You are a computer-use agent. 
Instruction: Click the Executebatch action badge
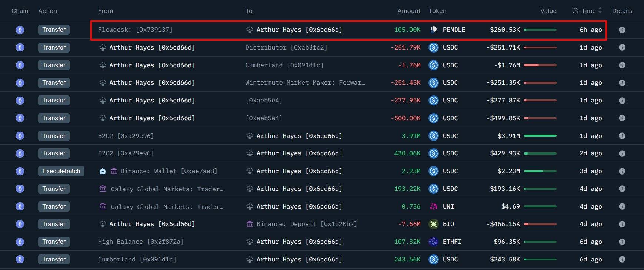click(61, 171)
